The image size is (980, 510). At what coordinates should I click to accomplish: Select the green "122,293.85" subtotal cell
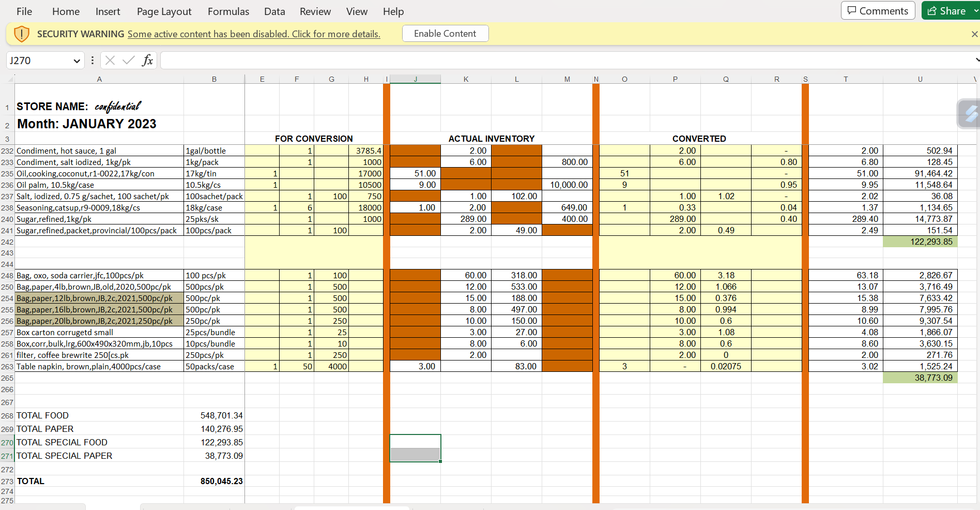point(920,242)
